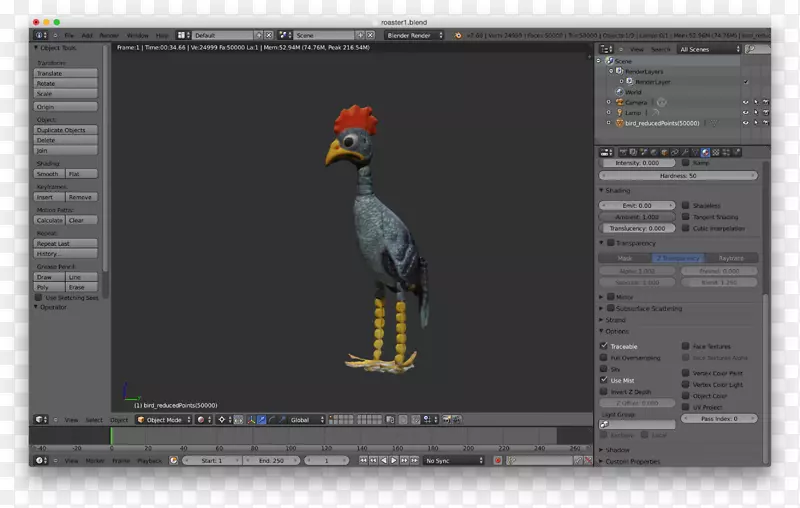Click the Repeat Last button
Screen dimensions: 800x508
tap(65, 243)
